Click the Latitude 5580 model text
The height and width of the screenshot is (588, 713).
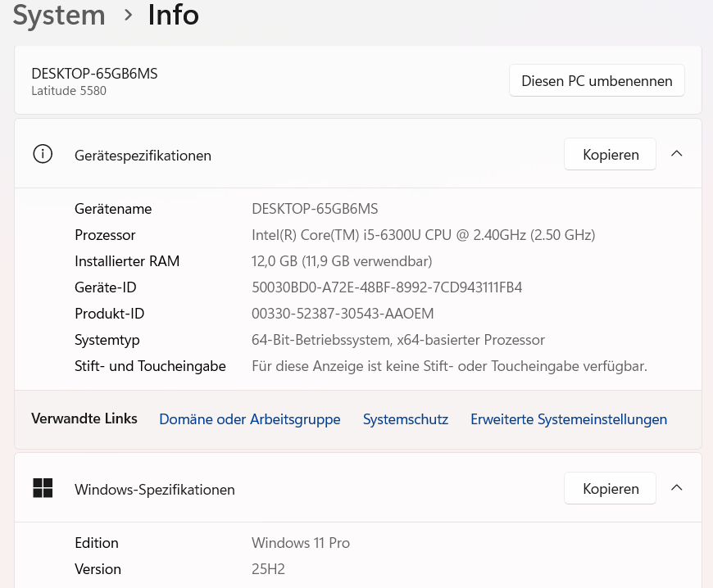(x=69, y=91)
